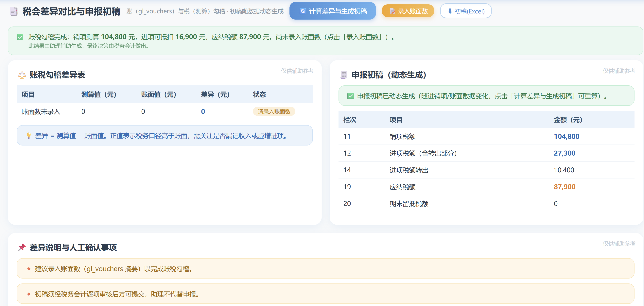The height and width of the screenshot is (306, 644).
Task: Click the 104,800 amount in the draft table
Action: [x=566, y=136]
